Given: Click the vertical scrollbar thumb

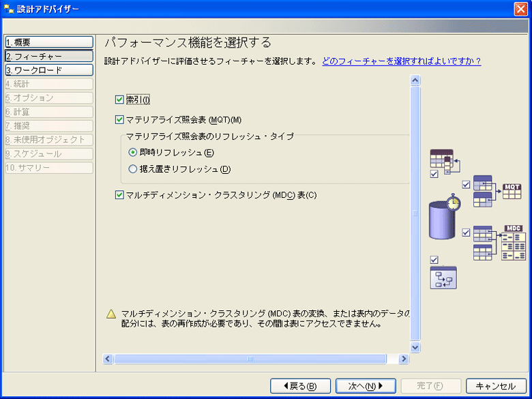Looking at the screenshot, I should [x=415, y=213].
